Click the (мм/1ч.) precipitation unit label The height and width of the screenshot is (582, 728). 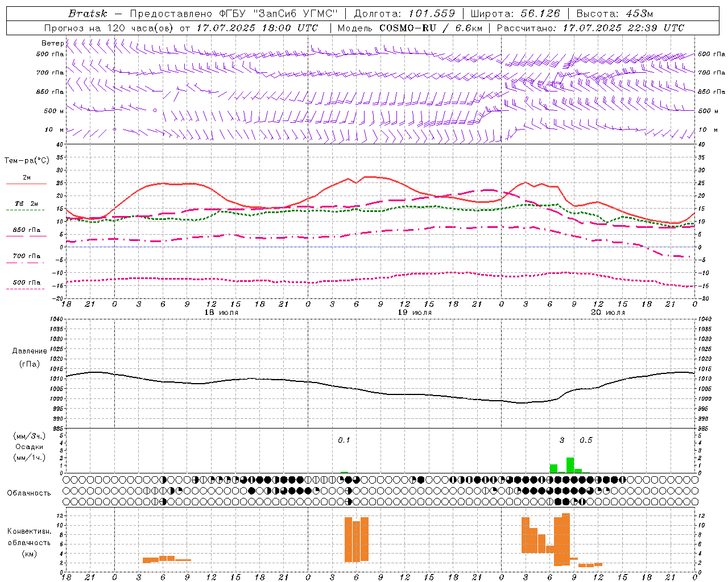coord(30,458)
